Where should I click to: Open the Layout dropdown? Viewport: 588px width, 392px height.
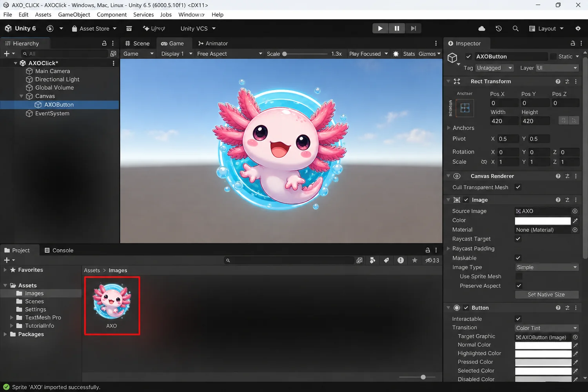[546, 29]
